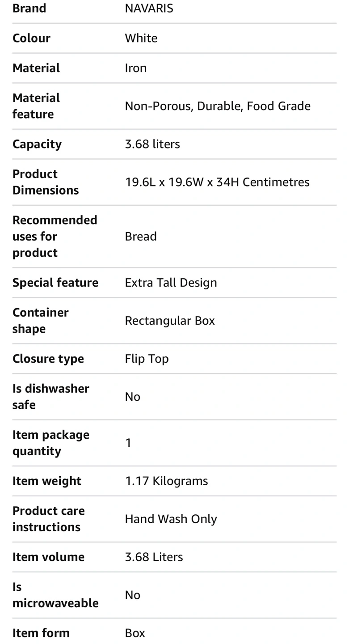Screen dimensions: 349x644
Task: Click the Is microwaveable label
Action: pos(55,595)
